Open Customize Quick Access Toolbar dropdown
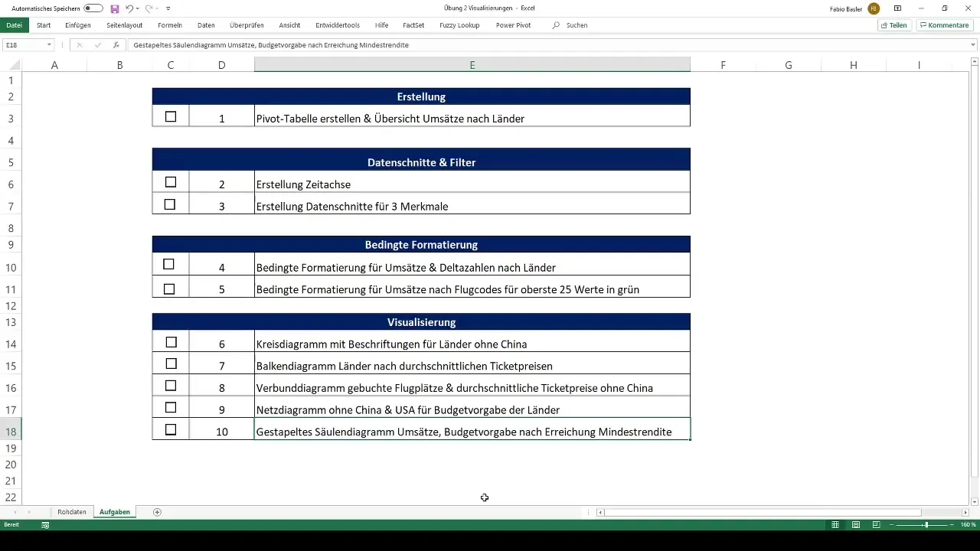Image resolution: width=980 pixels, height=551 pixels. pyautogui.click(x=168, y=8)
